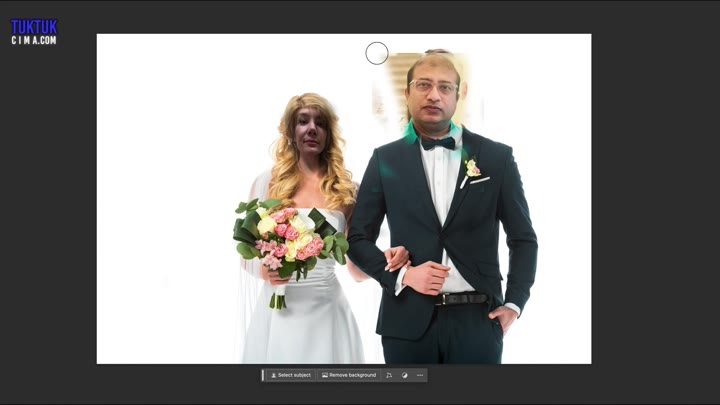The height and width of the screenshot is (405, 720).
Task: Open more options three-dot menu
Action: click(x=420, y=375)
